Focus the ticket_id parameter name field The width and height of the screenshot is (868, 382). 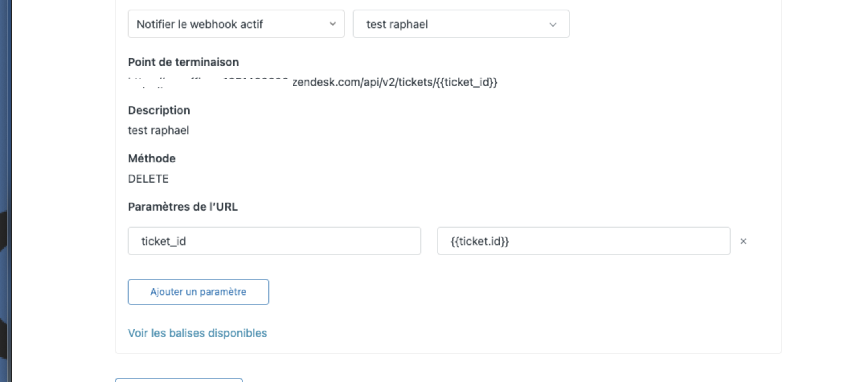pyautogui.click(x=274, y=241)
